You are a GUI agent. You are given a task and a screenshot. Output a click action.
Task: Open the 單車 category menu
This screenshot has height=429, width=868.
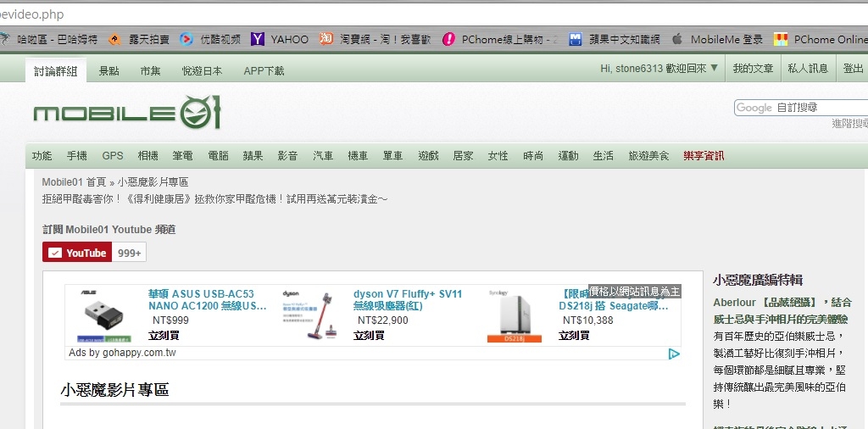[x=393, y=156]
